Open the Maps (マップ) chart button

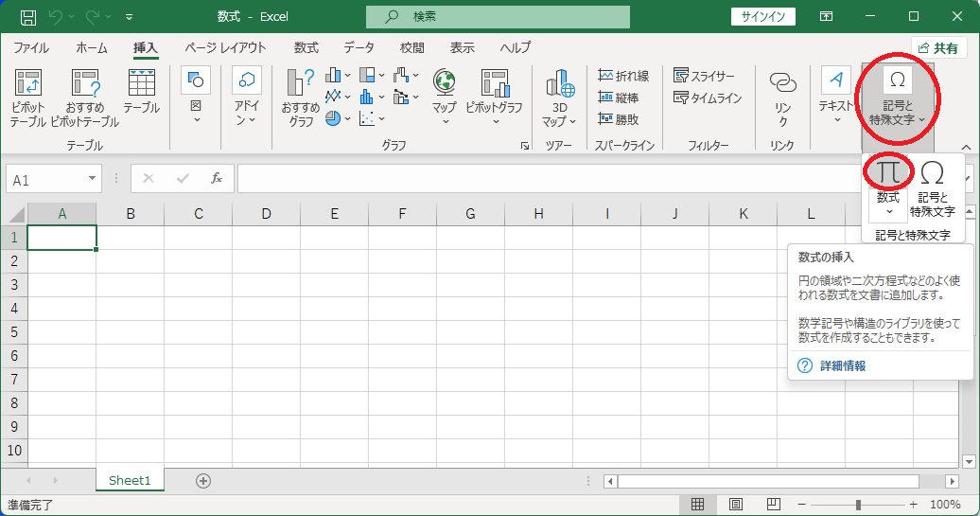click(x=445, y=96)
